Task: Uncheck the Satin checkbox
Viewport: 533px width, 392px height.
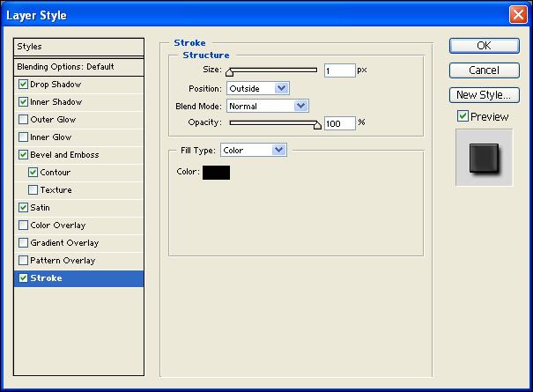Action: [23, 207]
